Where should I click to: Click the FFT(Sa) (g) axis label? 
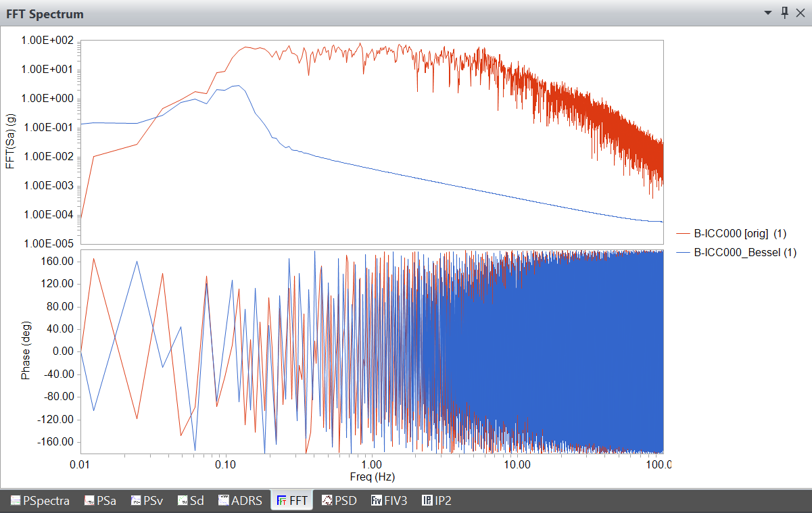(x=10, y=141)
